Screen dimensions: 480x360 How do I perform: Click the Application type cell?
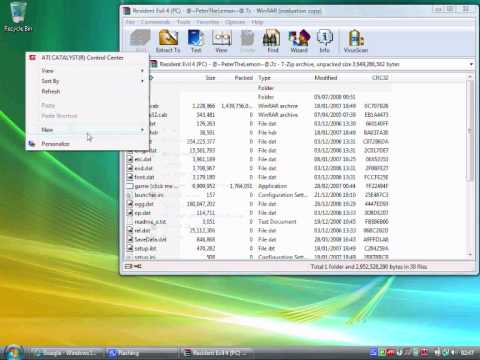(x=272, y=186)
